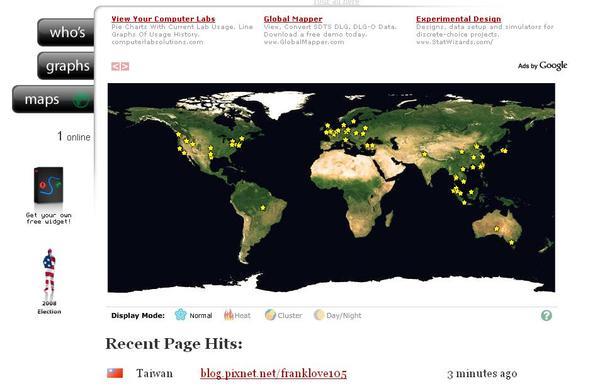
Task: Select the maps tab
Action: (x=53, y=99)
